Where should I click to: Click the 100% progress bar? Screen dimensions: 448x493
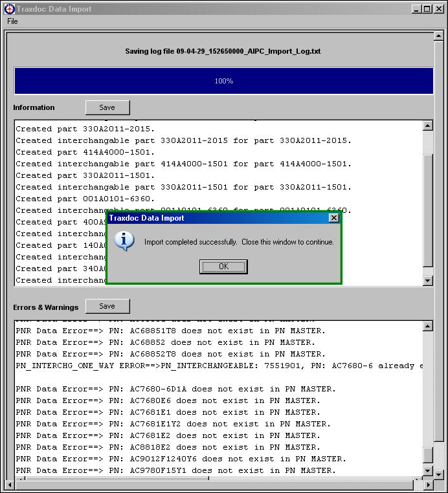coord(224,81)
